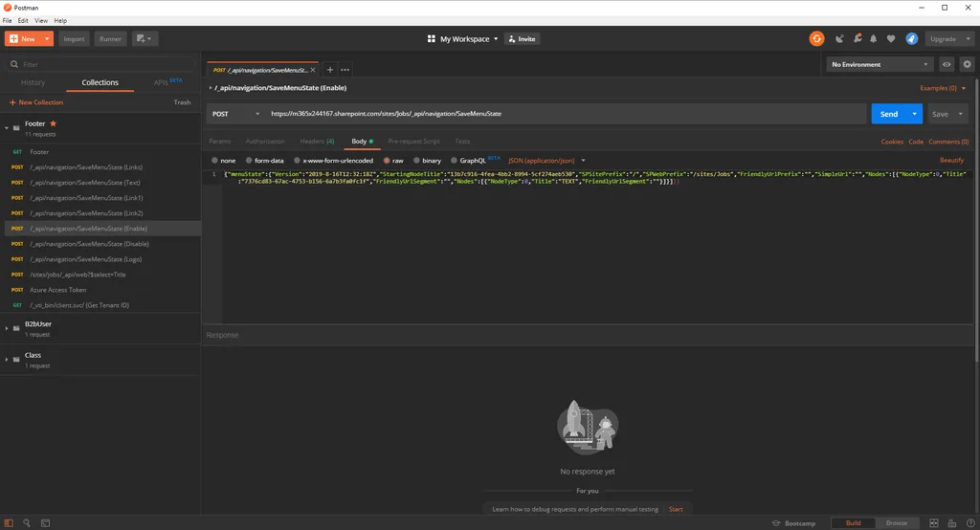Switch to Build mode
The height and width of the screenshot is (530, 980).
853,523
